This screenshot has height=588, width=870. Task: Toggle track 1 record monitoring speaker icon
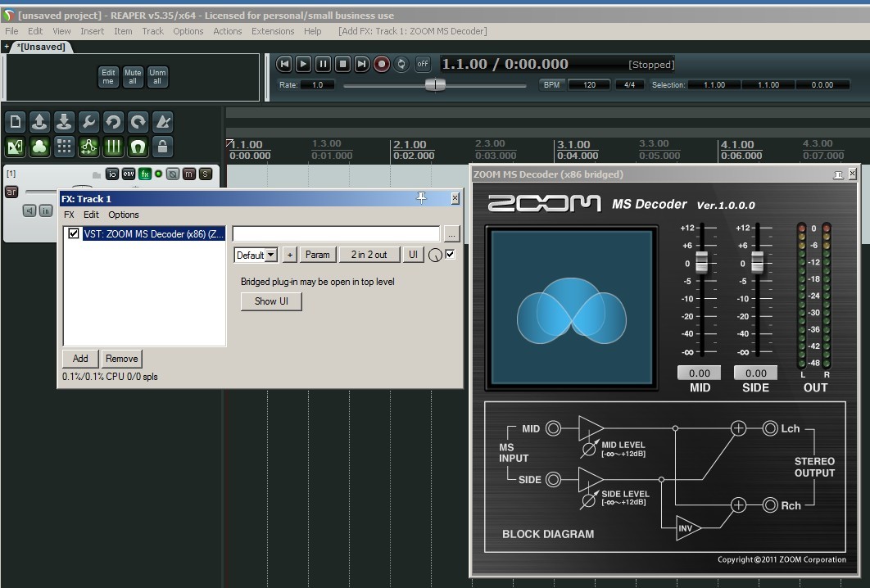click(29, 210)
